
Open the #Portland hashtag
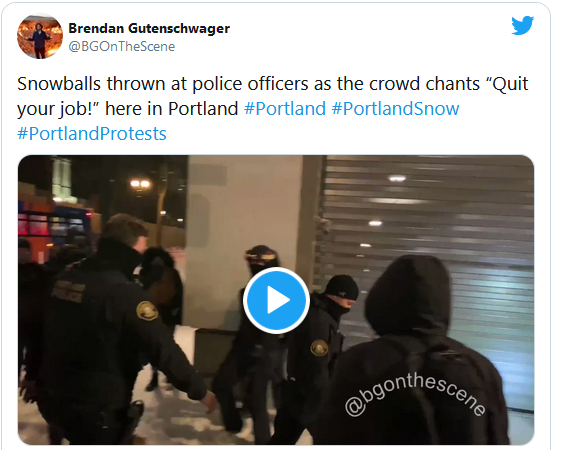point(285,109)
